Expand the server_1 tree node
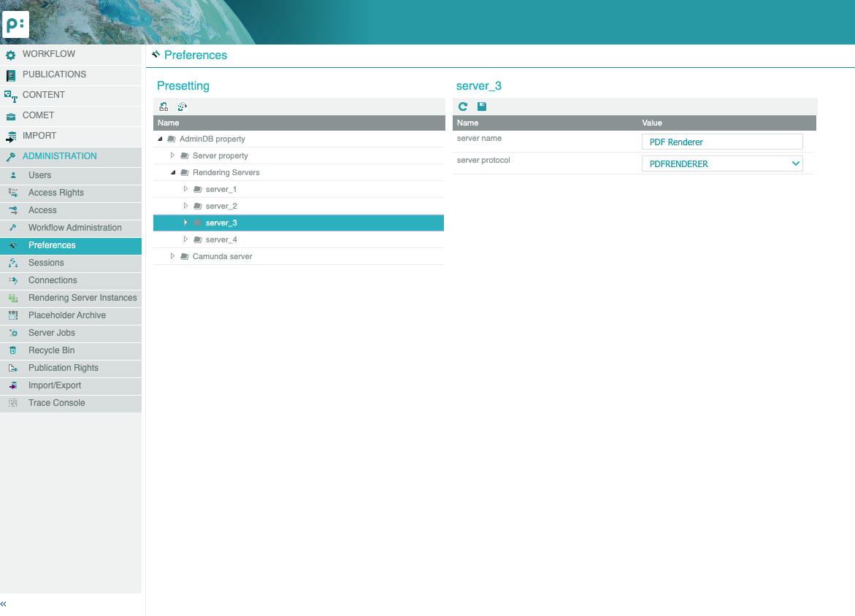The width and height of the screenshot is (855, 616). tap(186, 189)
